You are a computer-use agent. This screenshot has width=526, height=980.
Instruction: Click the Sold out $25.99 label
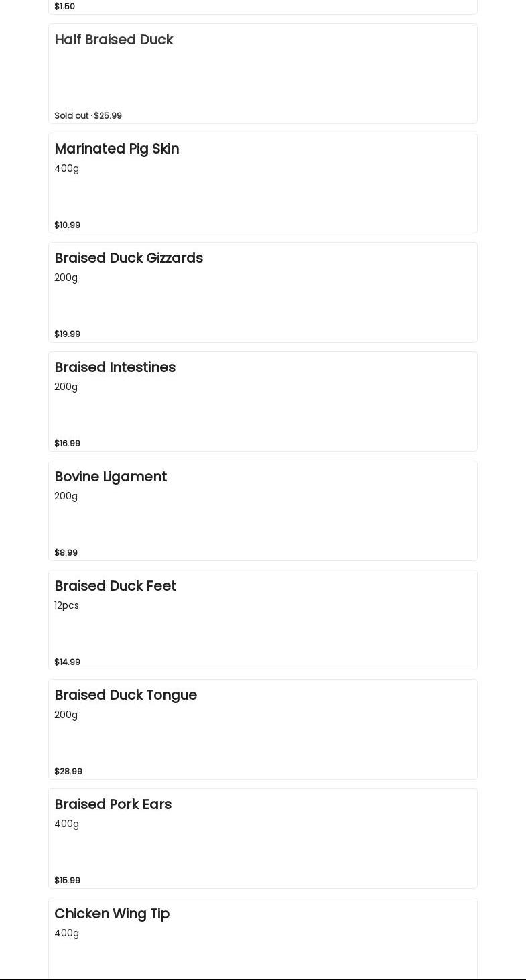pyautogui.click(x=88, y=115)
